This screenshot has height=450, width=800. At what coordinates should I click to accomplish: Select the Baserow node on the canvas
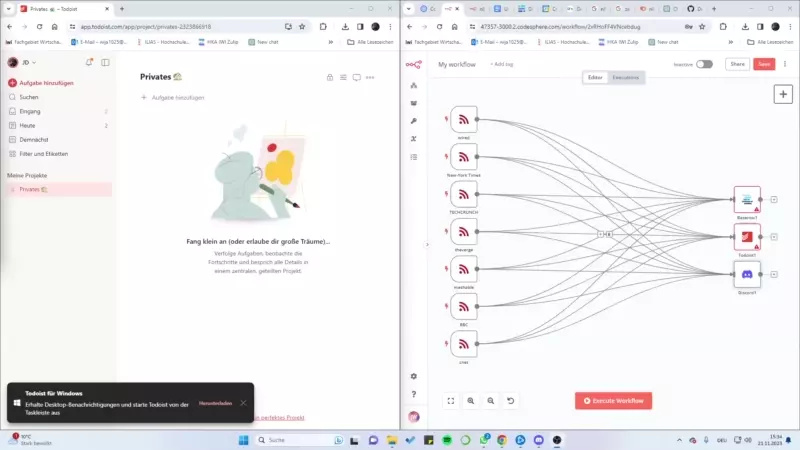pyautogui.click(x=747, y=199)
